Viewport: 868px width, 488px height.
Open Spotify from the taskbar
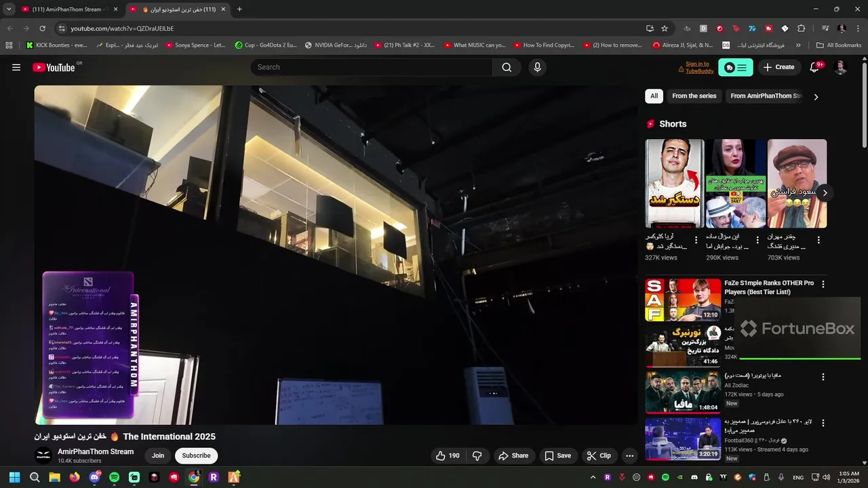[114, 477]
